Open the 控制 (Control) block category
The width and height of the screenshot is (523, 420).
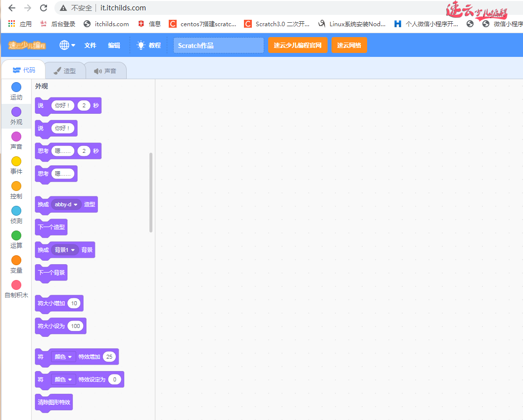click(16, 187)
